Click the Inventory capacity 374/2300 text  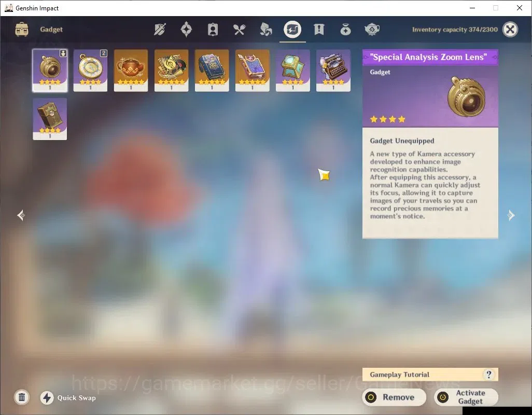point(455,30)
